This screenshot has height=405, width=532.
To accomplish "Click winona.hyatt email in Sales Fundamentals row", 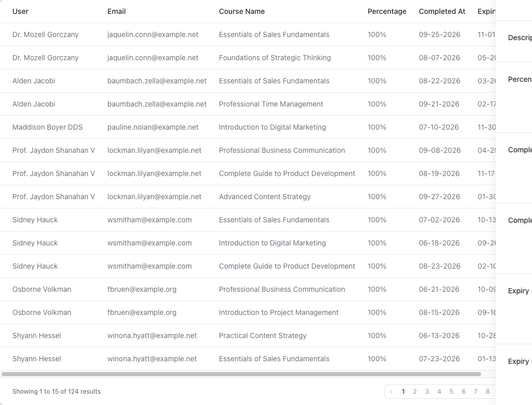I will (152, 359).
